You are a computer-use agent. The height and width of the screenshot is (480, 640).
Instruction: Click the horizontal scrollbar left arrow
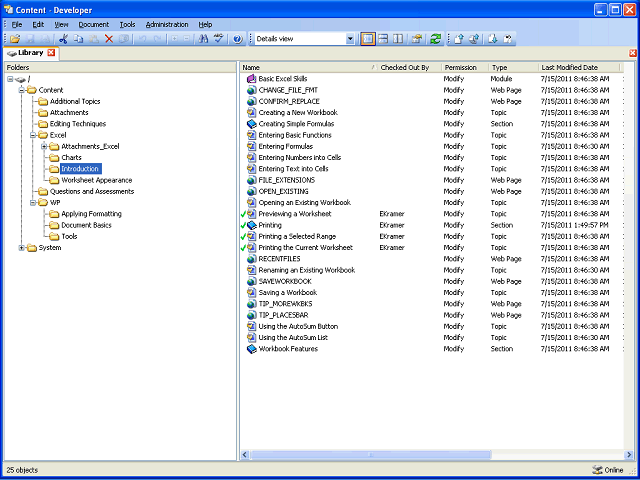coord(245,455)
